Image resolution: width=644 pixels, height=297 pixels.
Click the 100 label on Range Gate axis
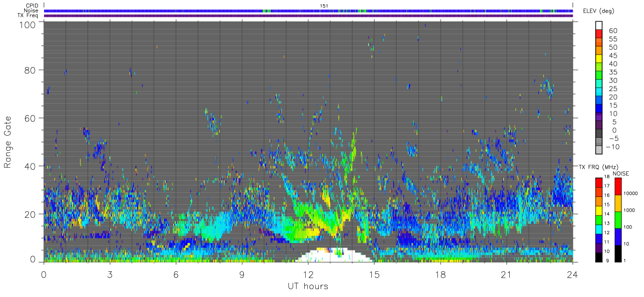(x=28, y=25)
